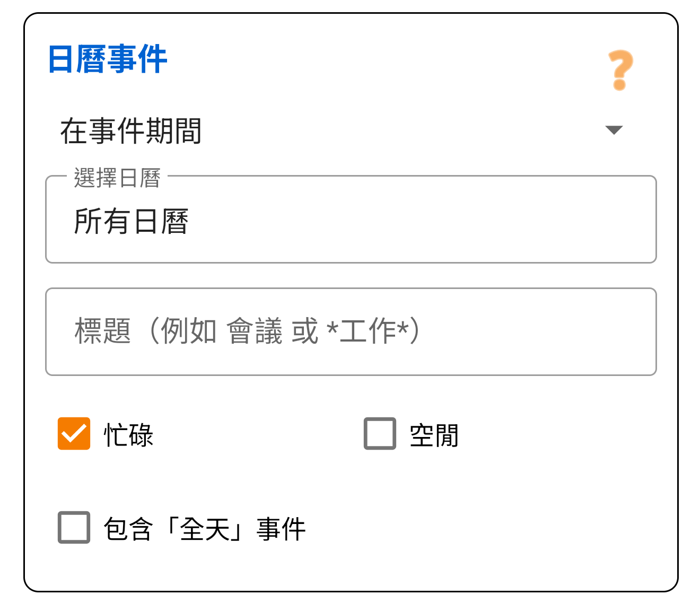Toggle the orange 忙碌 checkbox off

[x=74, y=434]
